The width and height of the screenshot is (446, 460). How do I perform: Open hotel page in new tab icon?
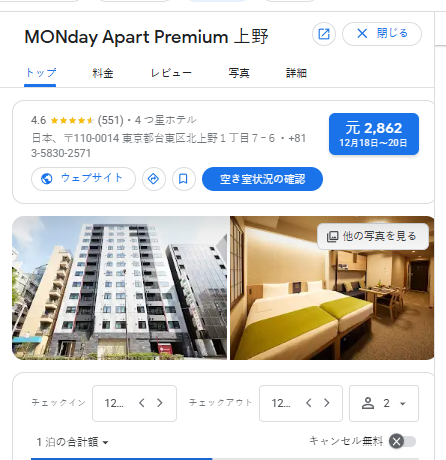coord(324,34)
